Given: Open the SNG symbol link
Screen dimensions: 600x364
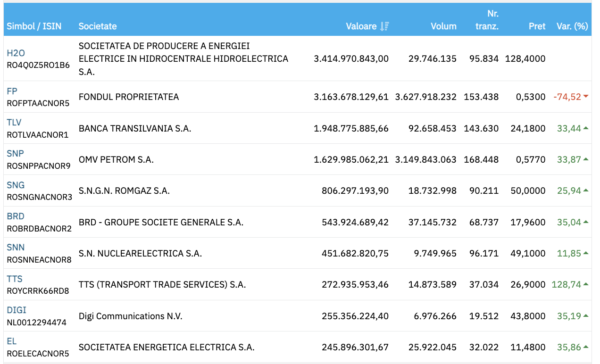Looking at the screenshot, I should pyautogui.click(x=16, y=185).
